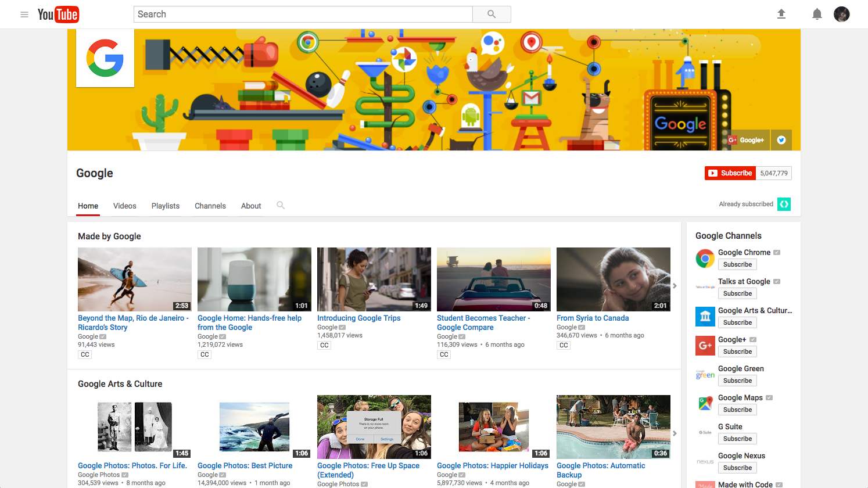This screenshot has width=868, height=488.
Task: Play the Google Photos: Automatic Backup thumbnail
Action: point(614,427)
